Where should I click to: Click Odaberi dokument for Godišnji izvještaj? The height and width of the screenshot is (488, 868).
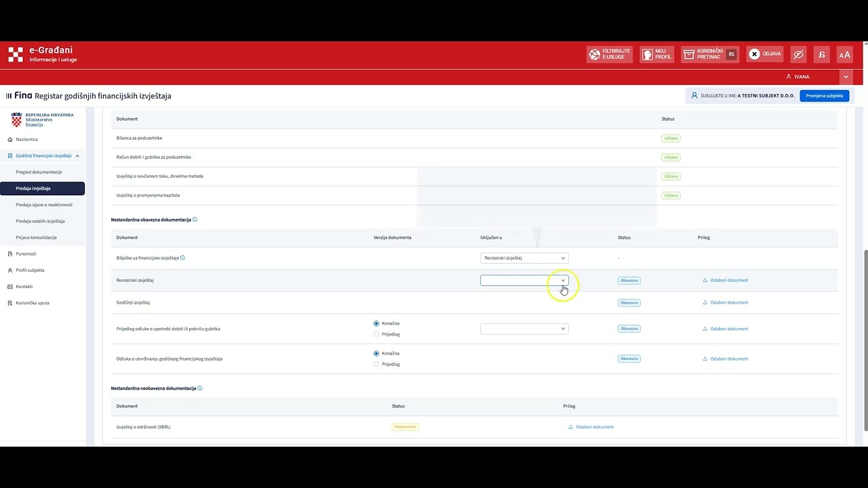tap(726, 302)
